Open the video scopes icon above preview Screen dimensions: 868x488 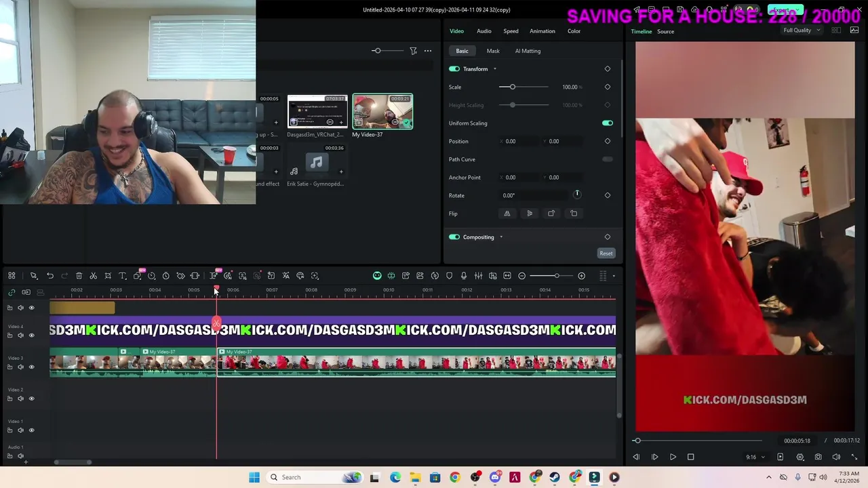pyautogui.click(x=854, y=30)
